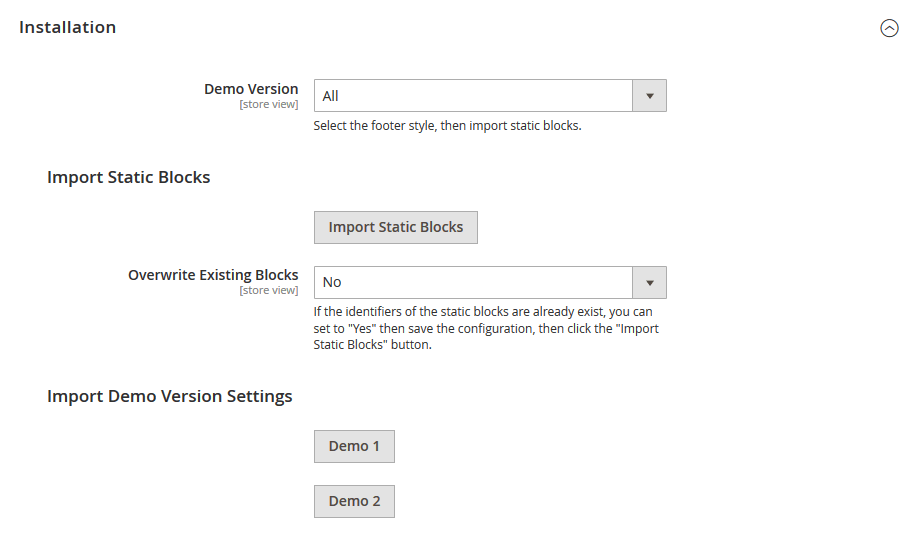Click store view scope under Overwrite Existing Blocks

tap(268, 290)
